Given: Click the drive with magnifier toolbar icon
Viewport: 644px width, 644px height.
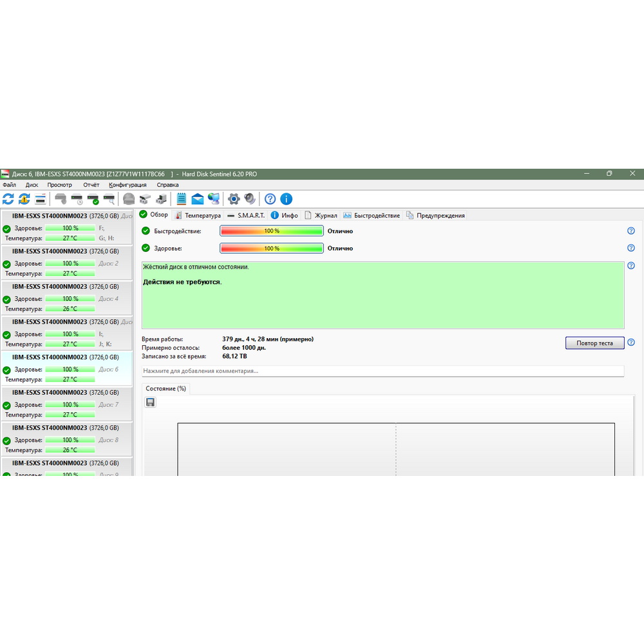Looking at the screenshot, I should point(109,199).
